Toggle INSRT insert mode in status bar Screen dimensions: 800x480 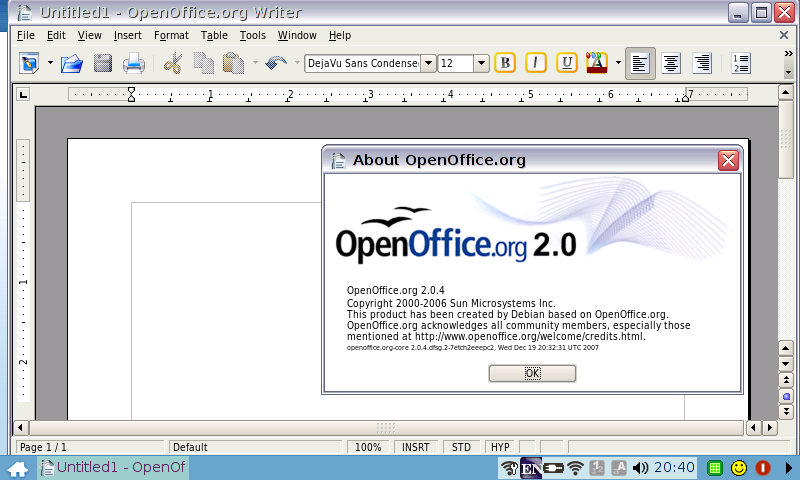coord(415,447)
